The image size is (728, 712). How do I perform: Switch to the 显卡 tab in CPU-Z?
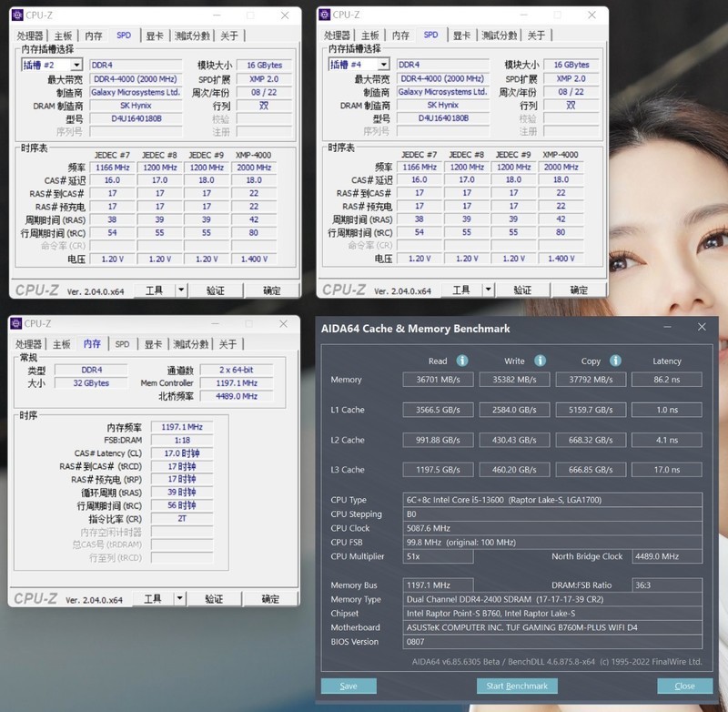click(153, 35)
